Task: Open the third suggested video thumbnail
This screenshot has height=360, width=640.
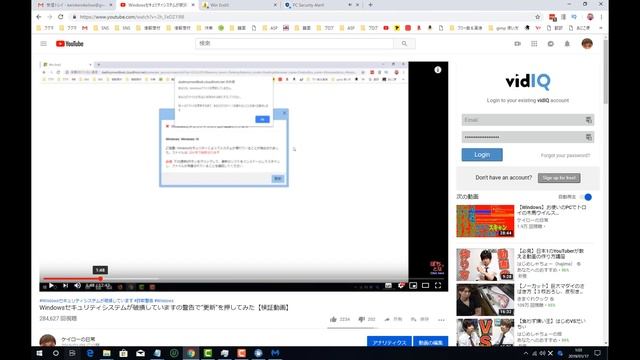Action: coord(485,300)
